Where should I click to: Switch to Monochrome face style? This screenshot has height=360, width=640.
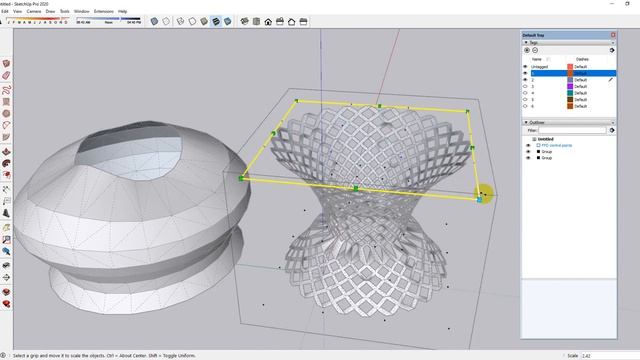tap(228, 21)
